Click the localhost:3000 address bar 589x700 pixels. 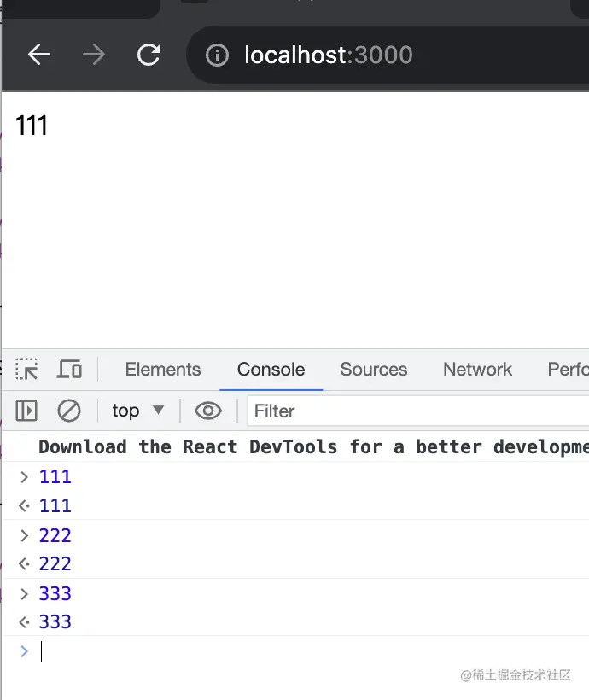388,55
